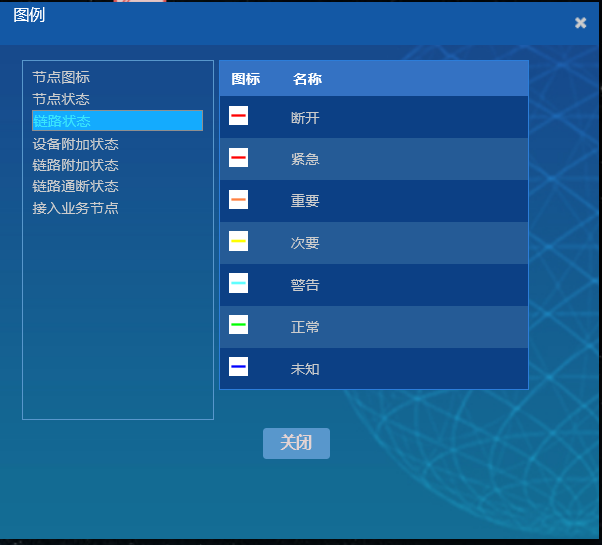The width and height of the screenshot is (602, 545).
Task: Choose 链路通断状态 from the list
Action: click(76, 187)
